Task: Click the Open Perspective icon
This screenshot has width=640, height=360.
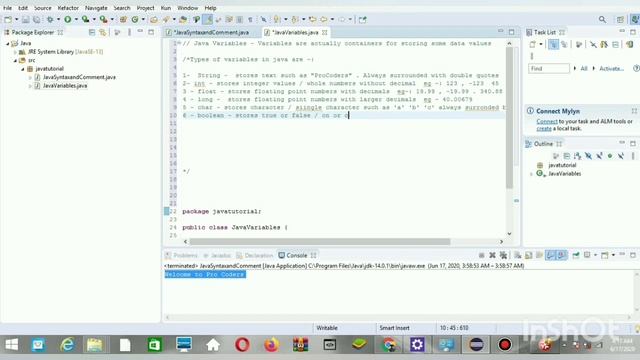Action: 620,19
